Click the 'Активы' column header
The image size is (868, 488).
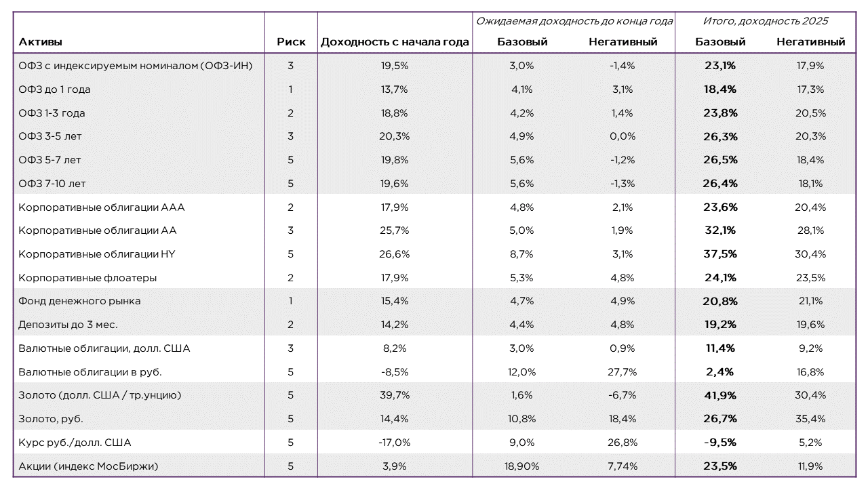point(41,42)
